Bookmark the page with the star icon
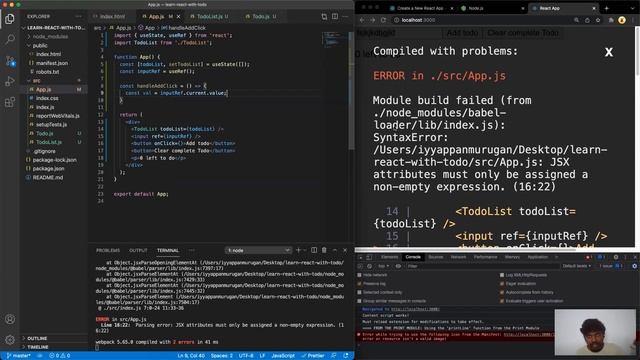This screenshot has height=360, width=640. pos(598,20)
